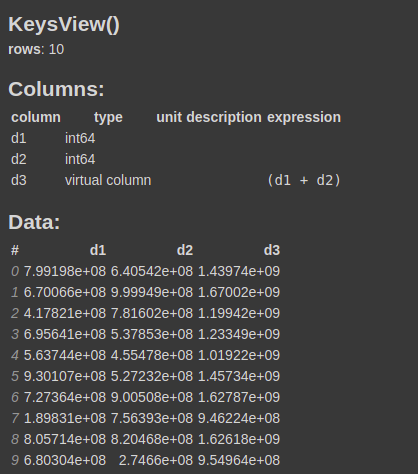Click value 7.56393e+08

(152, 418)
